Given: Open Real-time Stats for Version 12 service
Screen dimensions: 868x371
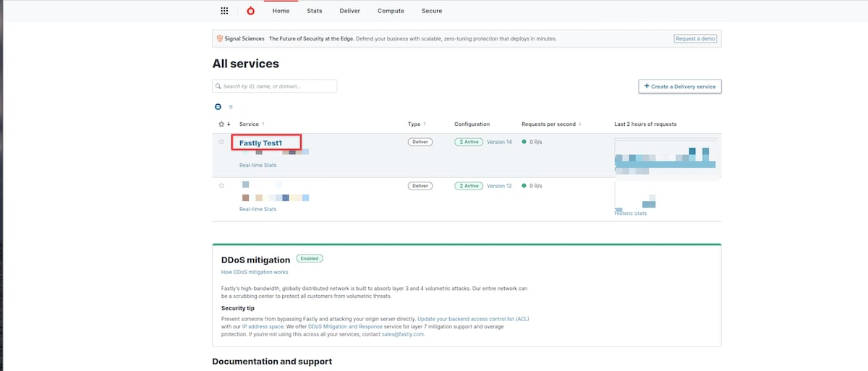Looking at the screenshot, I should pos(258,209).
